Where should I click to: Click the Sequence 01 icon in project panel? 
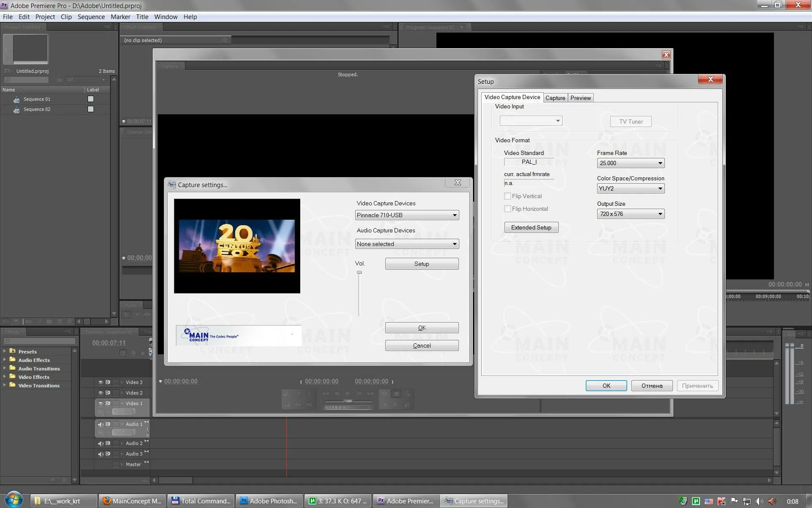tap(16, 99)
